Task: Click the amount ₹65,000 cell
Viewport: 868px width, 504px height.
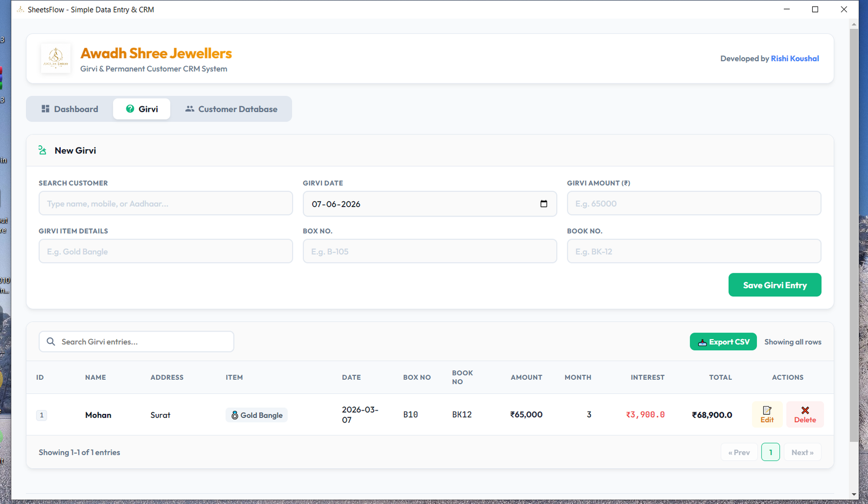Action: point(526,414)
